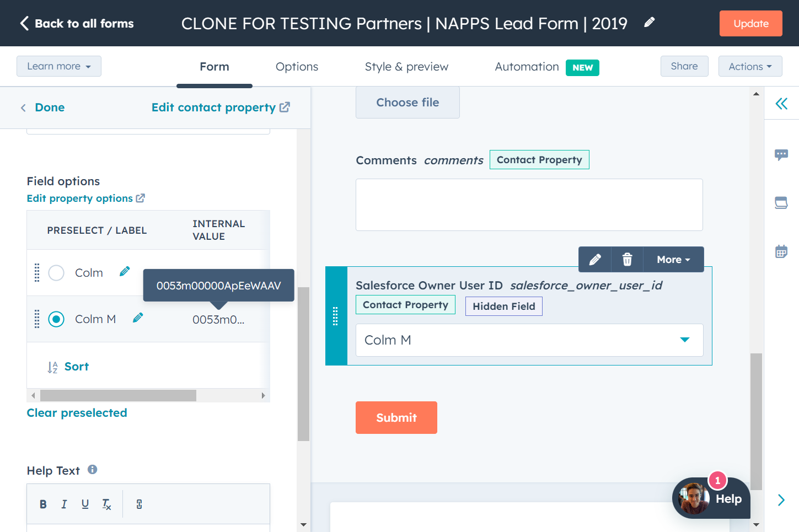Toggle the Colm M preselect radio
This screenshot has width=799, height=532.
[56, 319]
